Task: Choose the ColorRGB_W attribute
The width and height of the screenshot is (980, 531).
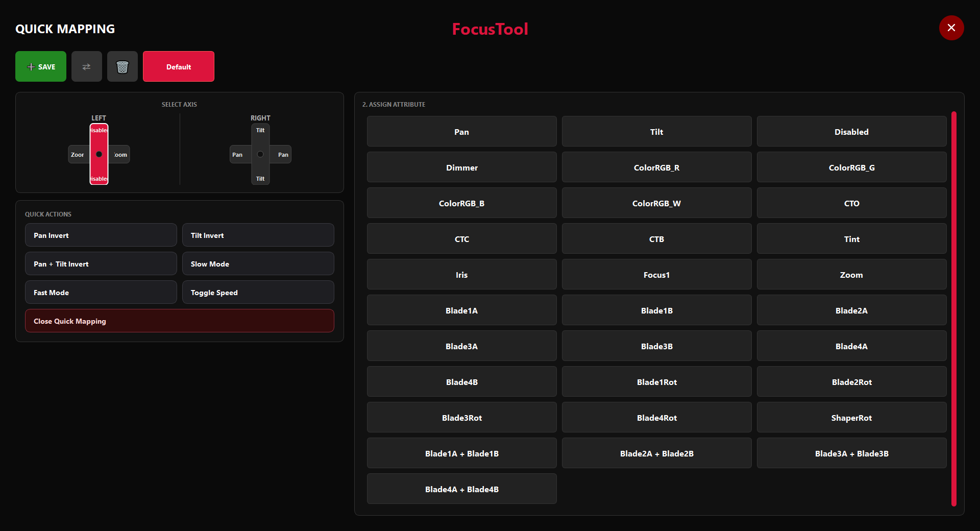Action: pos(657,203)
